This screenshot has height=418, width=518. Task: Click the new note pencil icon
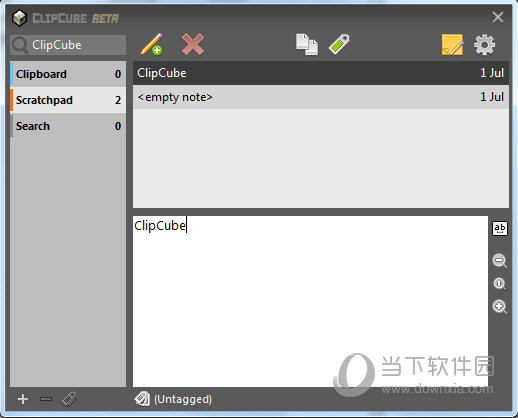[152, 44]
